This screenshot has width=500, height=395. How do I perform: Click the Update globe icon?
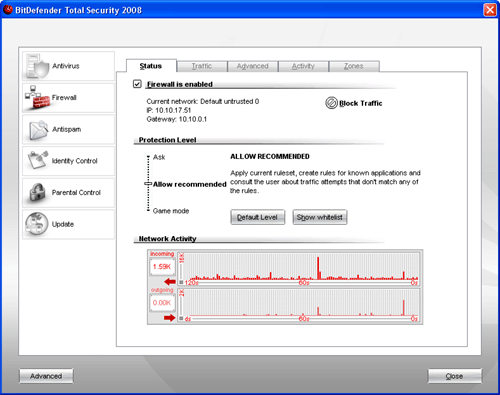tap(37, 224)
